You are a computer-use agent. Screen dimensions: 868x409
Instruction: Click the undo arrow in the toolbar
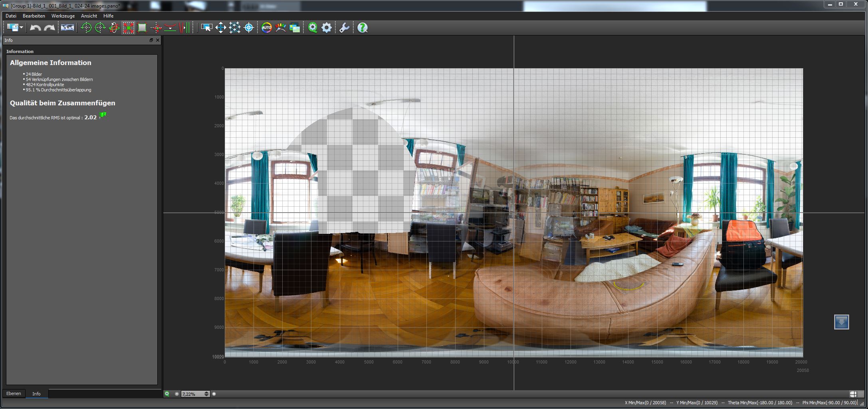point(35,28)
